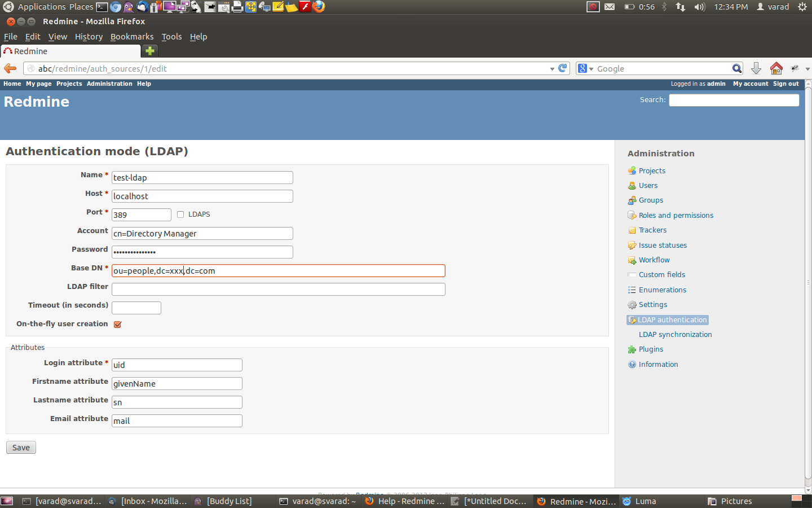Image resolution: width=812 pixels, height=508 pixels.
Task: Open the Bluetooth indicator
Action: pyautogui.click(x=664, y=7)
